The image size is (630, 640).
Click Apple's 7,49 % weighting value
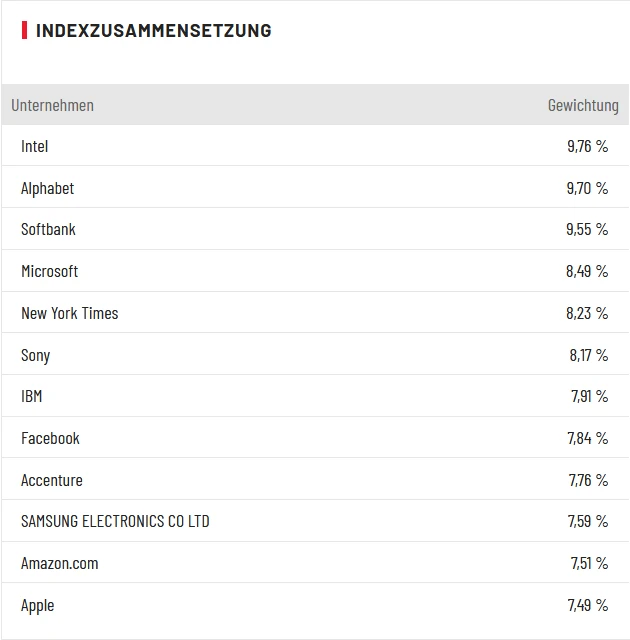587,605
